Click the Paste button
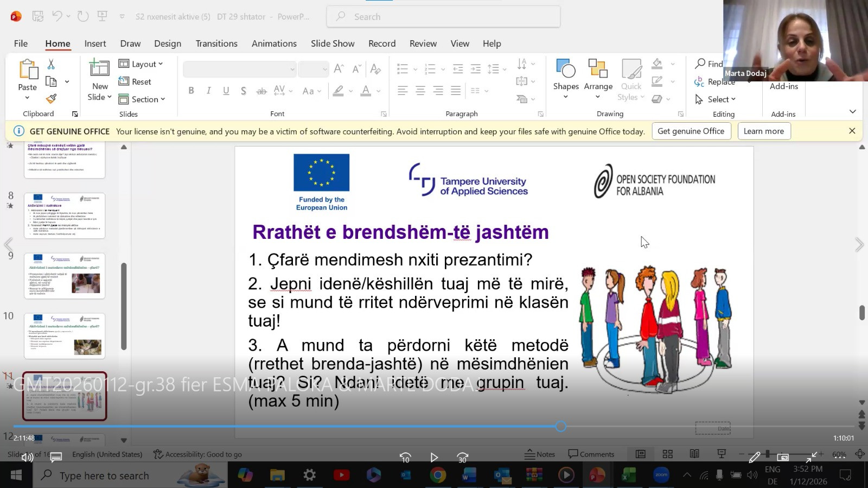The width and height of the screenshot is (868, 488). click(x=27, y=79)
